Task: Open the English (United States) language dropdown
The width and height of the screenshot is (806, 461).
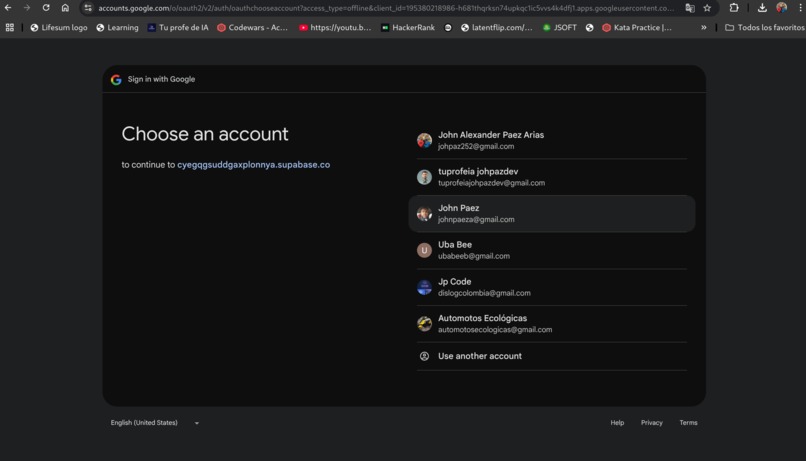Action: (155, 422)
